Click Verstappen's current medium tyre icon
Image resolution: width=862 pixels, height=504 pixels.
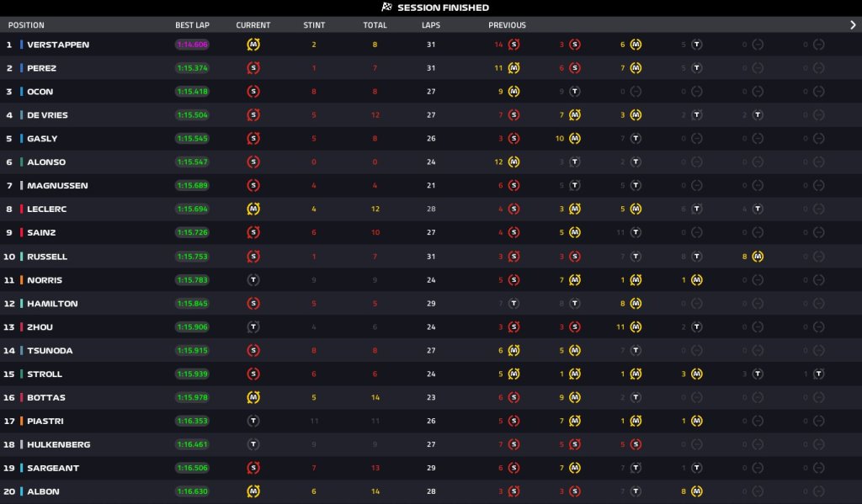[253, 45]
